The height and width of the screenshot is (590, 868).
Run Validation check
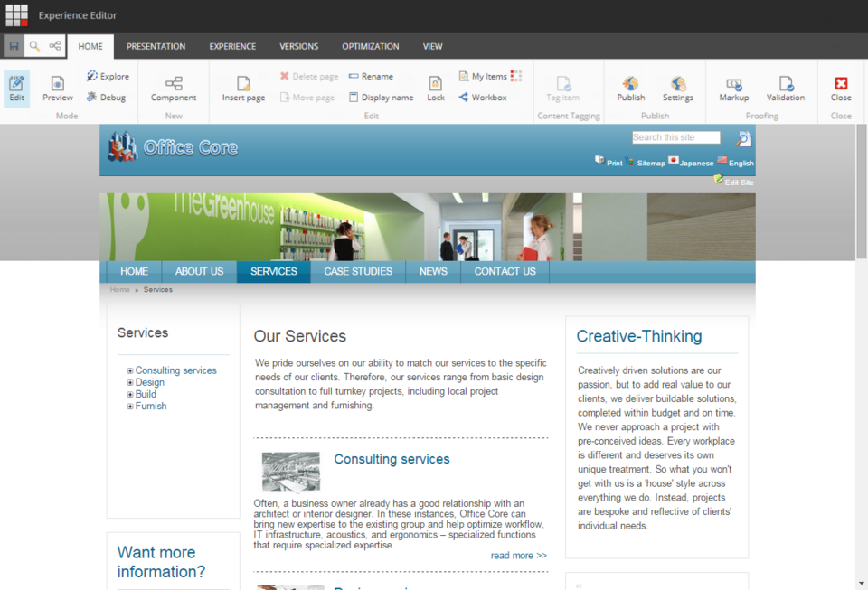click(x=786, y=89)
